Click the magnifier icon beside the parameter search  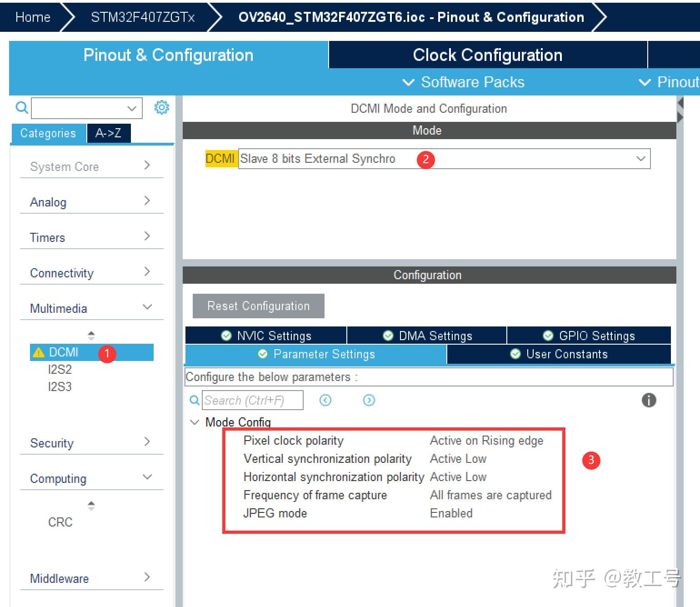pyautogui.click(x=194, y=400)
